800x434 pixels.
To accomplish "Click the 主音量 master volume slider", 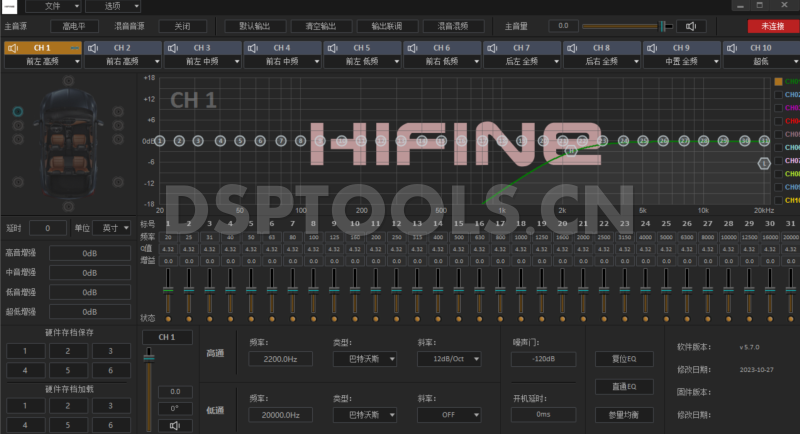I will tap(628, 26).
